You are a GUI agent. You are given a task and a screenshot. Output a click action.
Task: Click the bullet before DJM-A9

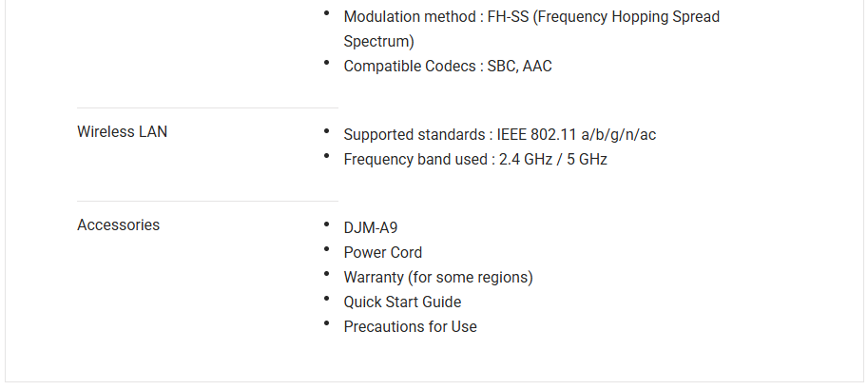click(x=326, y=225)
